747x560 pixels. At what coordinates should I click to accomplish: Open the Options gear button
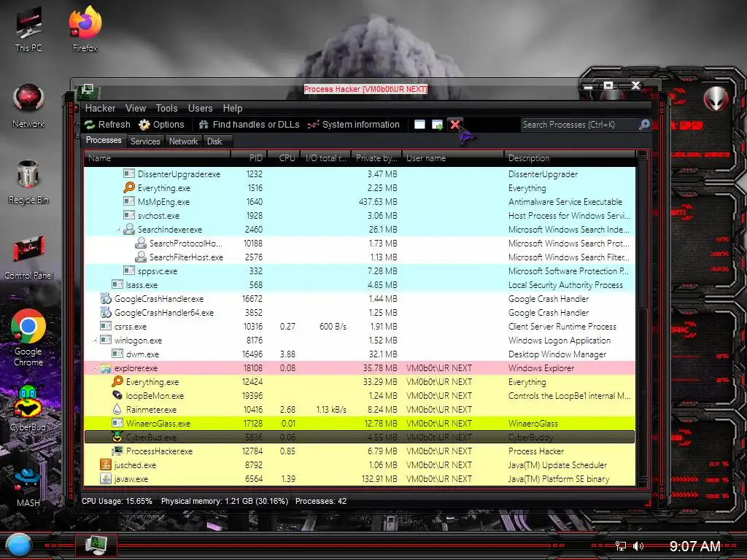click(161, 125)
